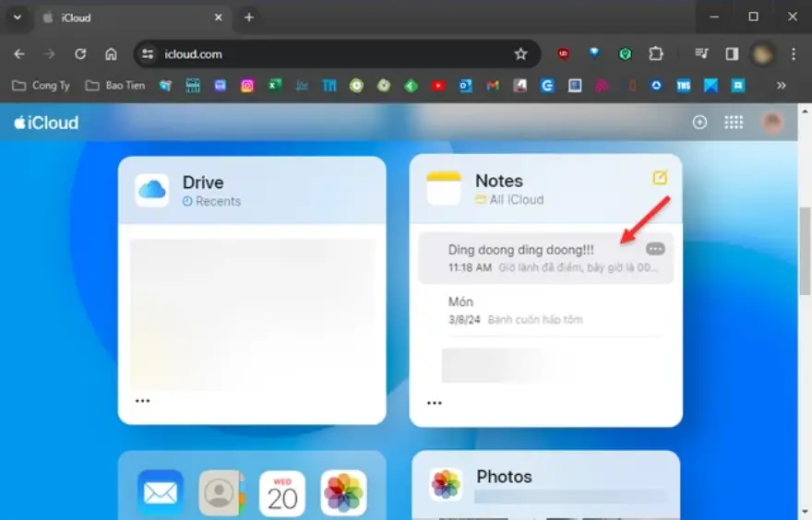
Task: Open Calendar showing WED 20
Action: click(282, 492)
